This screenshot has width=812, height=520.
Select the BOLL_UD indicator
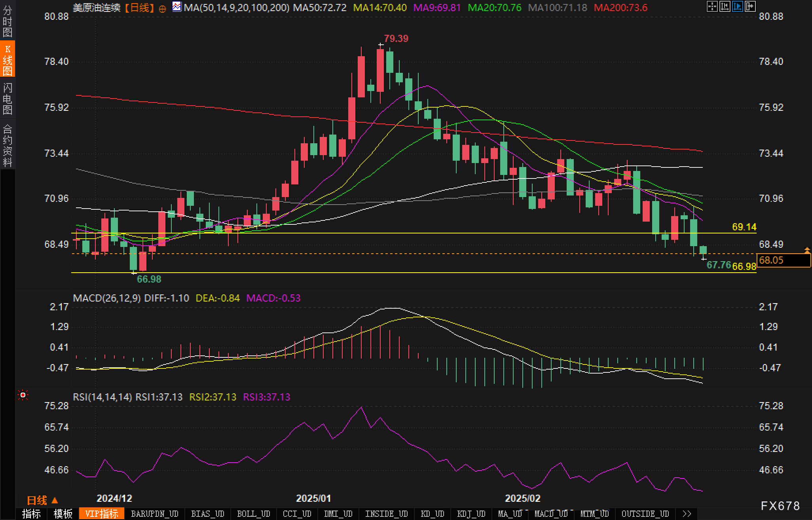[253, 514]
